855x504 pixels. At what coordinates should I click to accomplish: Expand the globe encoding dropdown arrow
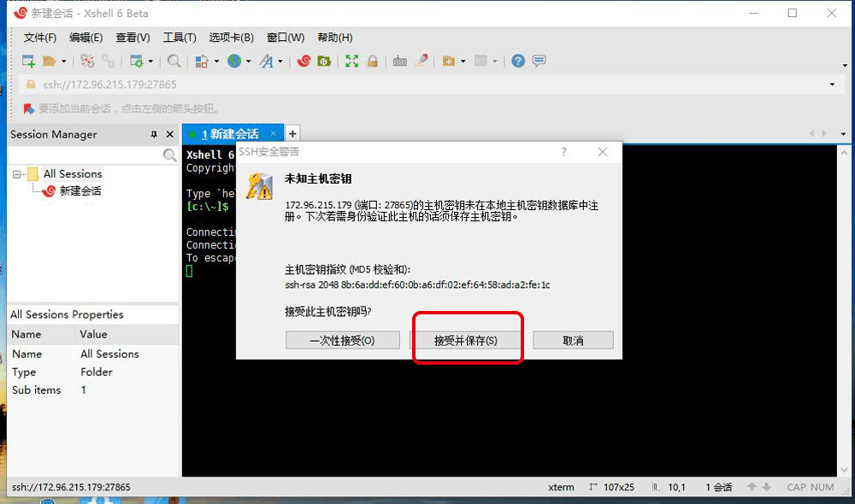click(x=248, y=62)
